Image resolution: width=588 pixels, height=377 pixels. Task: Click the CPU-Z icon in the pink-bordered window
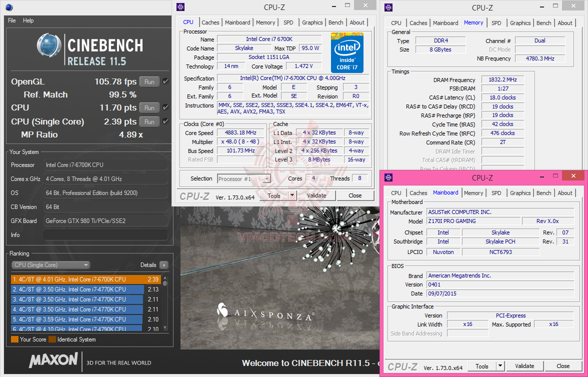[389, 177]
